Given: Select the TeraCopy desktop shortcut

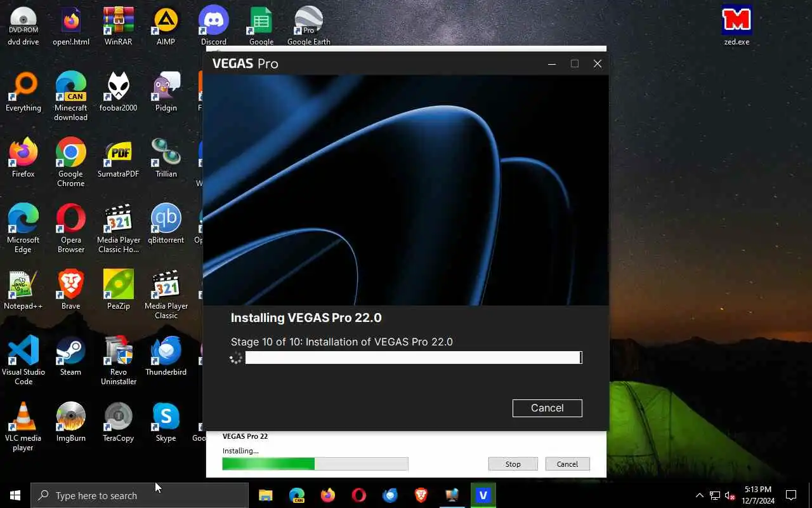Looking at the screenshot, I should 118,423.
